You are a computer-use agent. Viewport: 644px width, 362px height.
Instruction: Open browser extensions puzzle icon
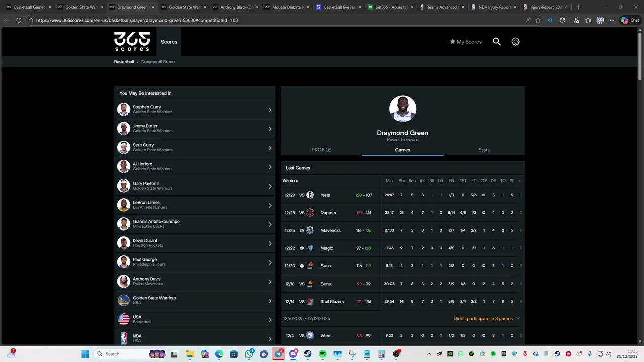tap(562, 20)
